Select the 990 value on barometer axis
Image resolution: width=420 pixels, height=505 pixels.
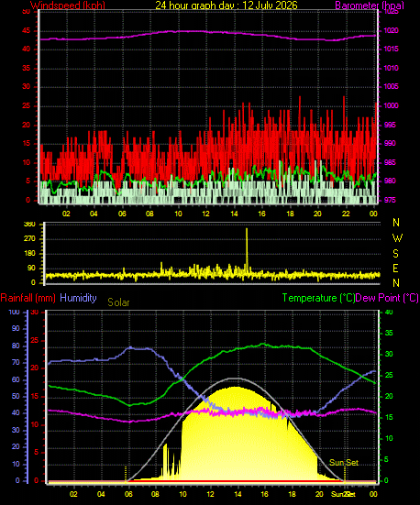coord(390,143)
